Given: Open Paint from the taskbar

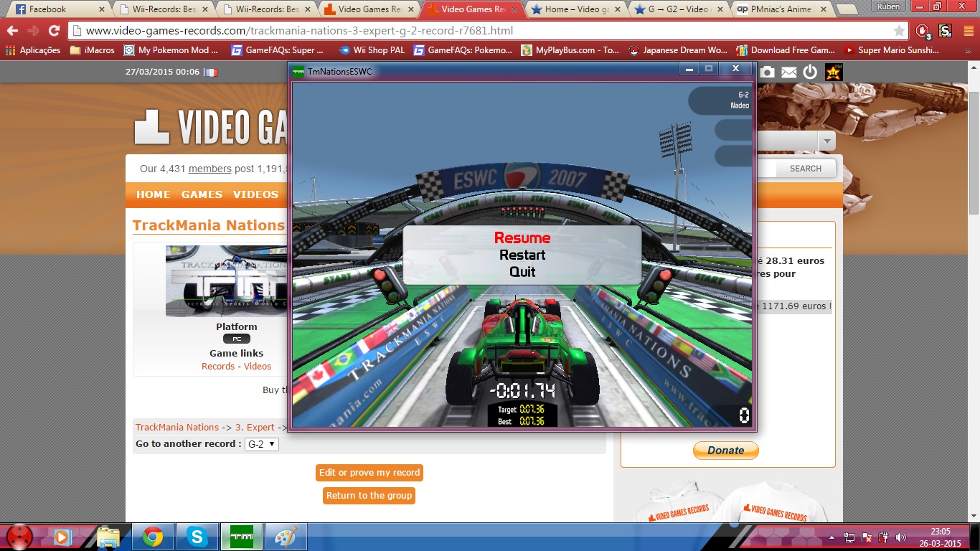Looking at the screenshot, I should pos(286,537).
